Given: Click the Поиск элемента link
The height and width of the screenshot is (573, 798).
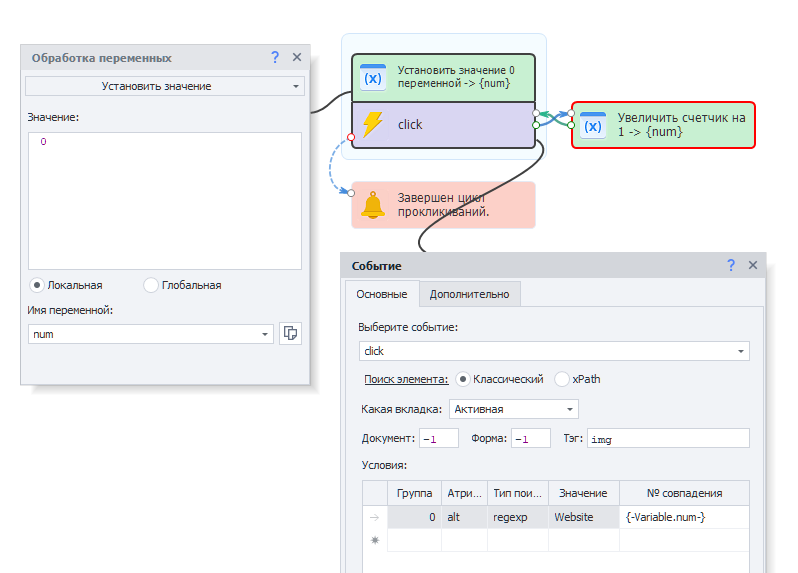Looking at the screenshot, I should coord(406,379).
